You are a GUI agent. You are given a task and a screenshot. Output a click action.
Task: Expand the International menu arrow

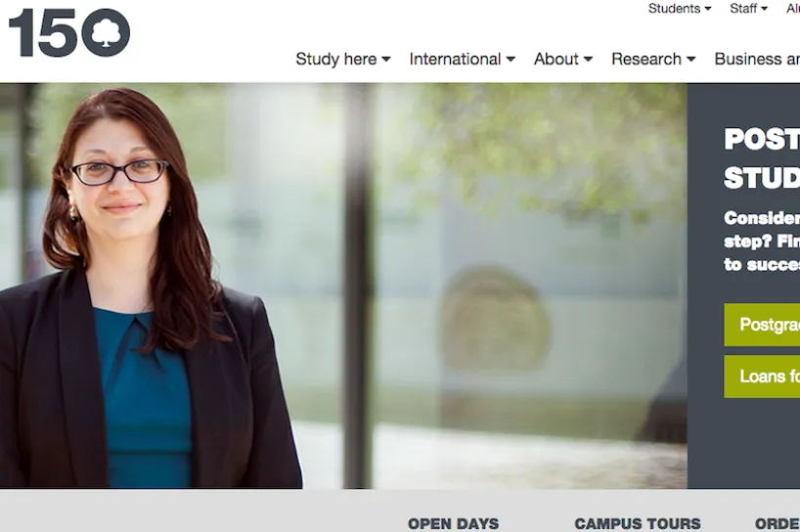(x=511, y=60)
